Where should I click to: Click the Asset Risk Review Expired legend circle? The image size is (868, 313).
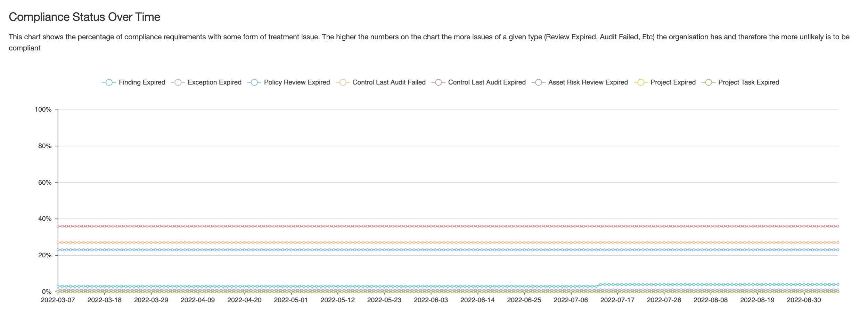[x=539, y=82]
